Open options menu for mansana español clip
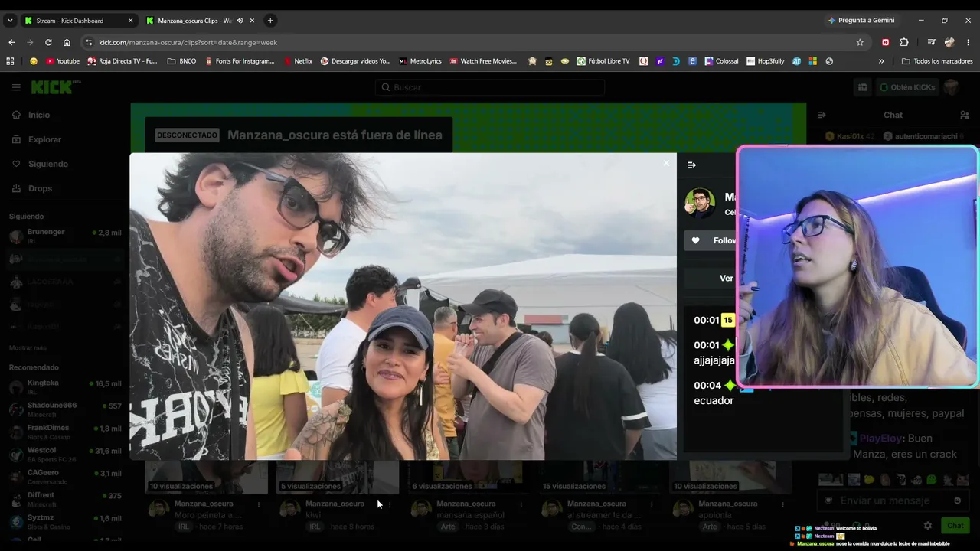This screenshot has width=980, height=551. click(521, 504)
